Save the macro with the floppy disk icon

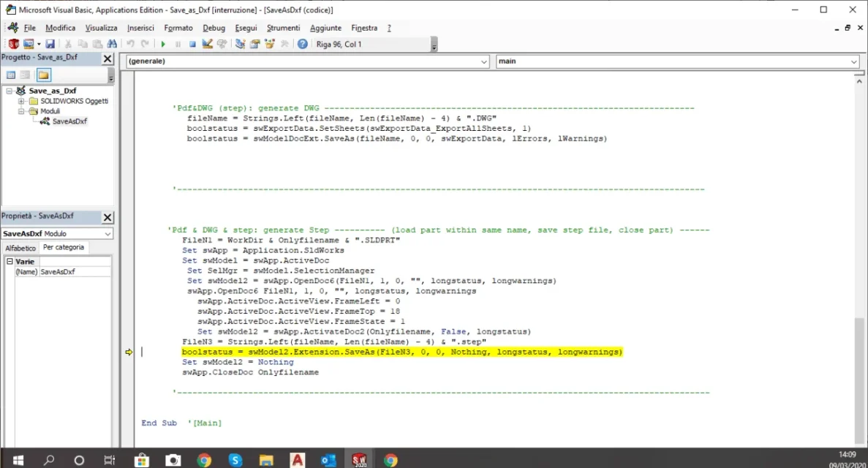(50, 44)
